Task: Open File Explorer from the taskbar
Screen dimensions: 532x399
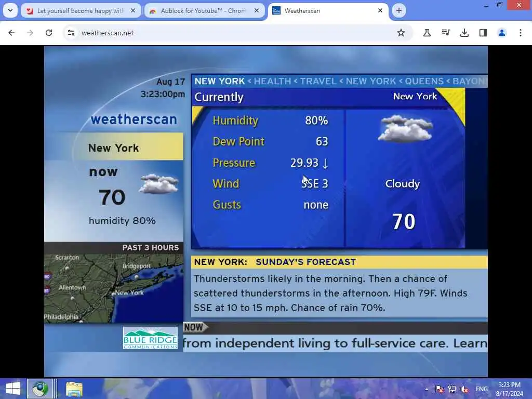Action: tap(74, 389)
